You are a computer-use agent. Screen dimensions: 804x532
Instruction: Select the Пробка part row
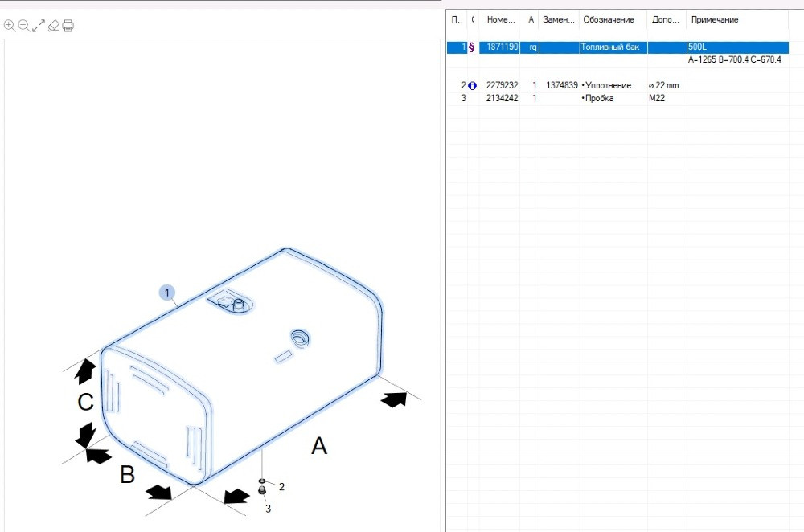click(599, 98)
